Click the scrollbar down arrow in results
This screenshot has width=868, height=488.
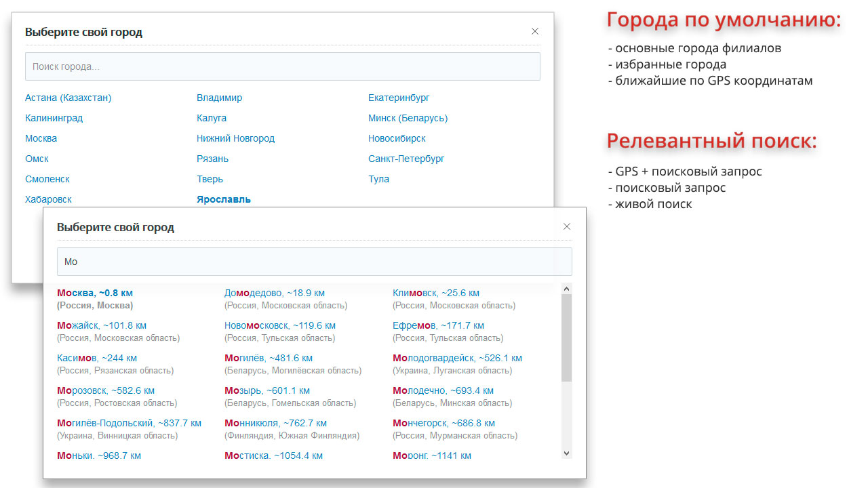click(567, 453)
